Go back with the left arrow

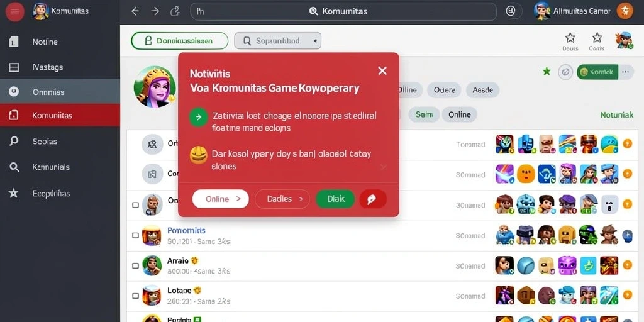coord(135,11)
